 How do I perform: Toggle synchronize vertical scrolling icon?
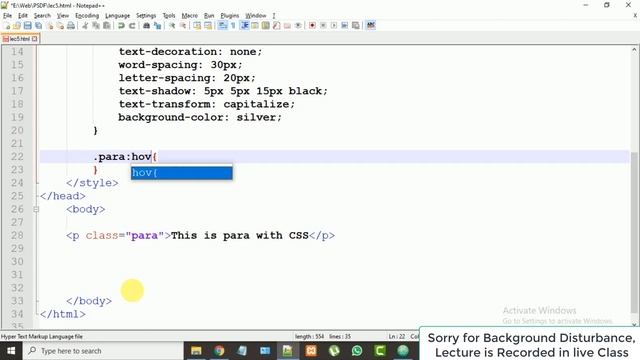[197, 26]
